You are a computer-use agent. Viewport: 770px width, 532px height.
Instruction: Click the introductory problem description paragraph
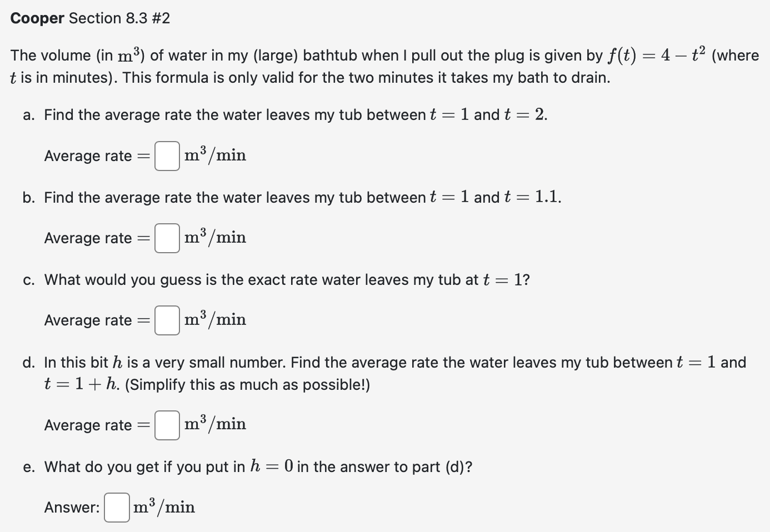point(384,66)
